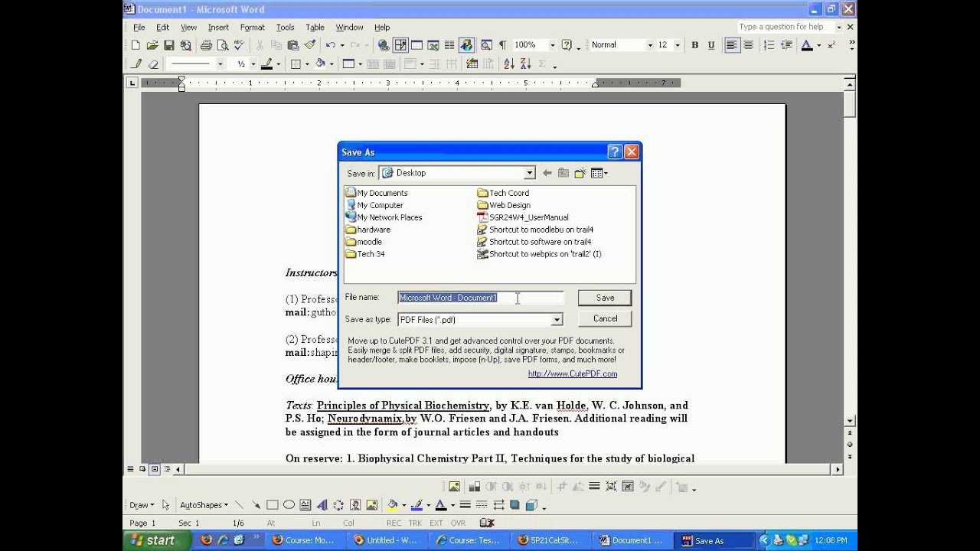Image resolution: width=980 pixels, height=551 pixels.
Task: Switch to Untitled taskbar button
Action: tap(386, 540)
